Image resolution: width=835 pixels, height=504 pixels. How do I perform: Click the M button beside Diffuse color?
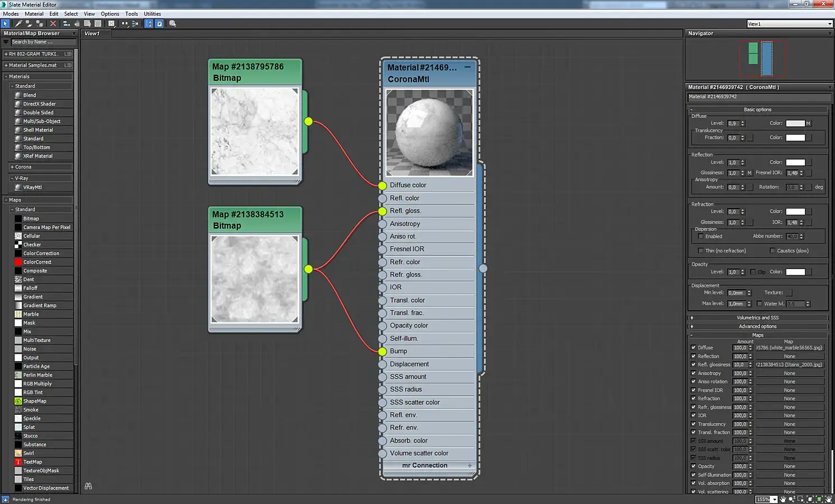click(x=808, y=123)
